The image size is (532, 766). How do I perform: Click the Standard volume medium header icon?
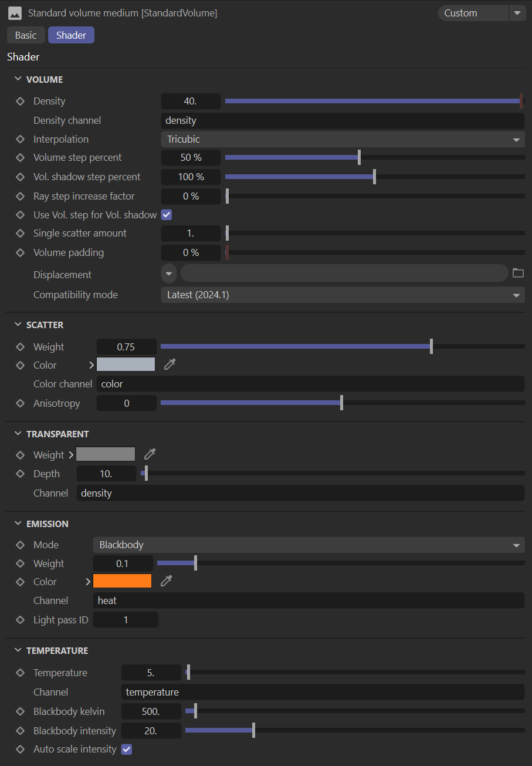(15, 13)
